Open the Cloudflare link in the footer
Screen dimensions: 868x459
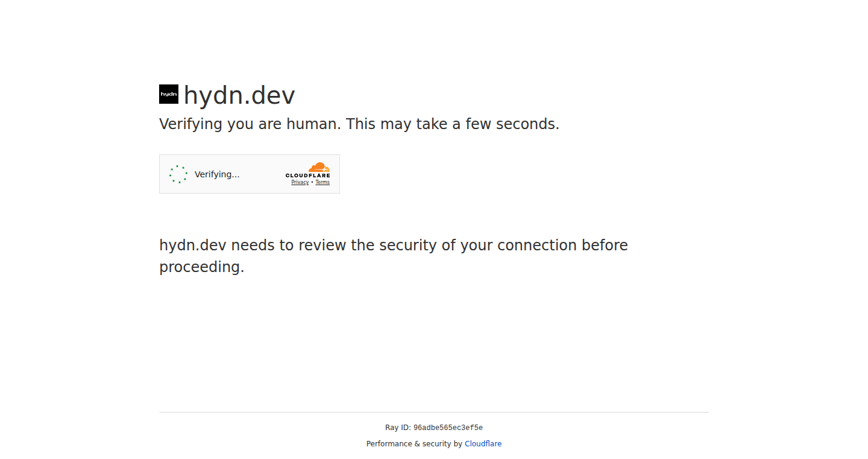coord(483,444)
